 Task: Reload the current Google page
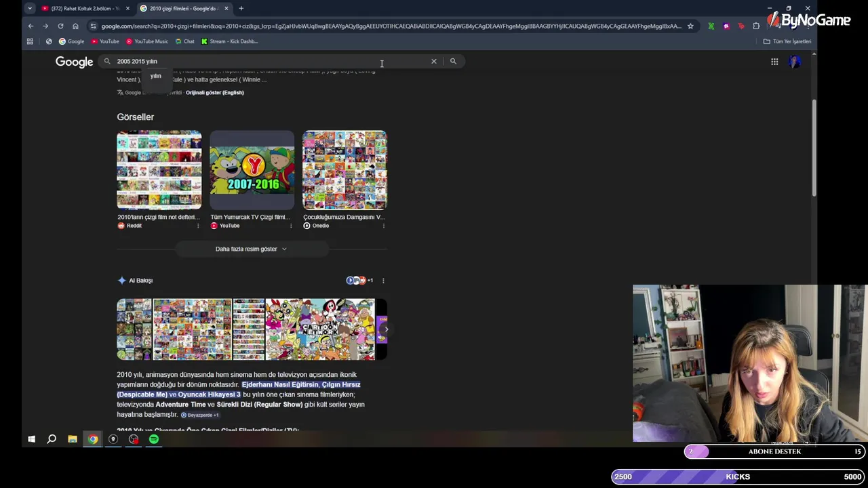(60, 26)
